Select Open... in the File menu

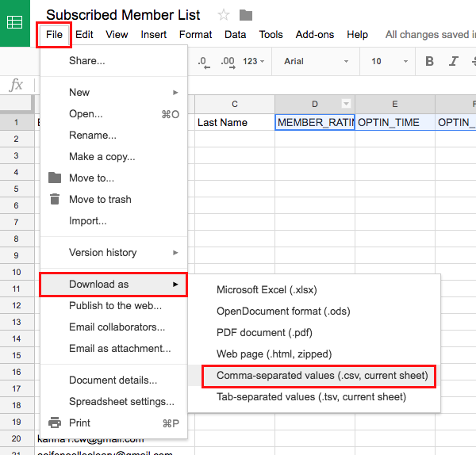click(x=113, y=114)
